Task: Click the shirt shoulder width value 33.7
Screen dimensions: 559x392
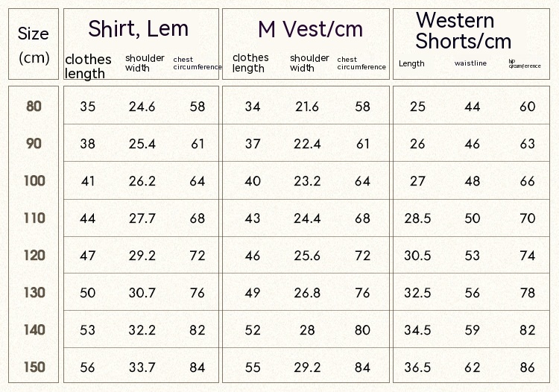Action: (x=142, y=367)
